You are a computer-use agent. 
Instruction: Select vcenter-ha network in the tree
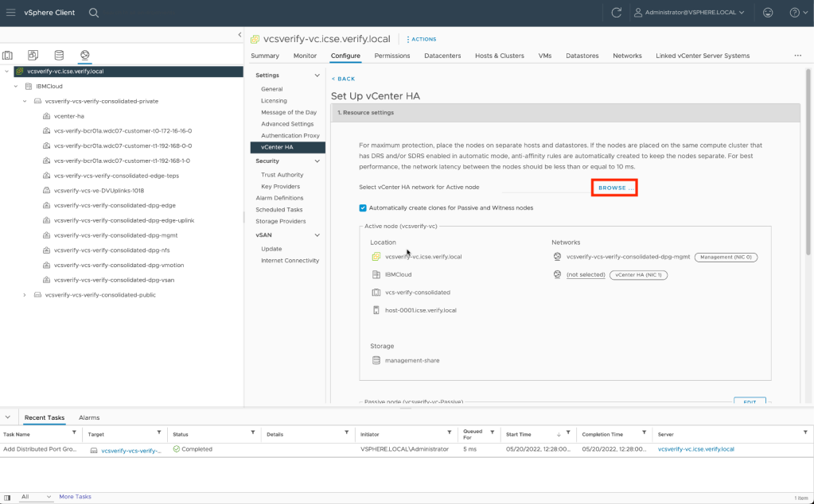click(68, 116)
